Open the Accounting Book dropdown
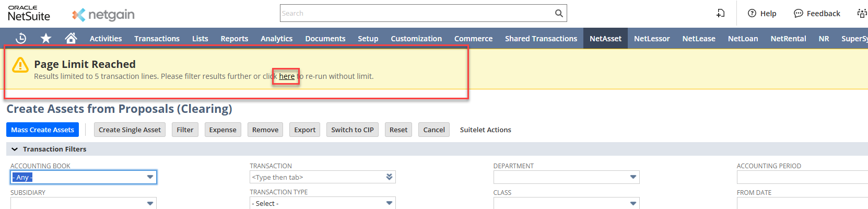Viewport: 868px width, 209px height. point(150,177)
